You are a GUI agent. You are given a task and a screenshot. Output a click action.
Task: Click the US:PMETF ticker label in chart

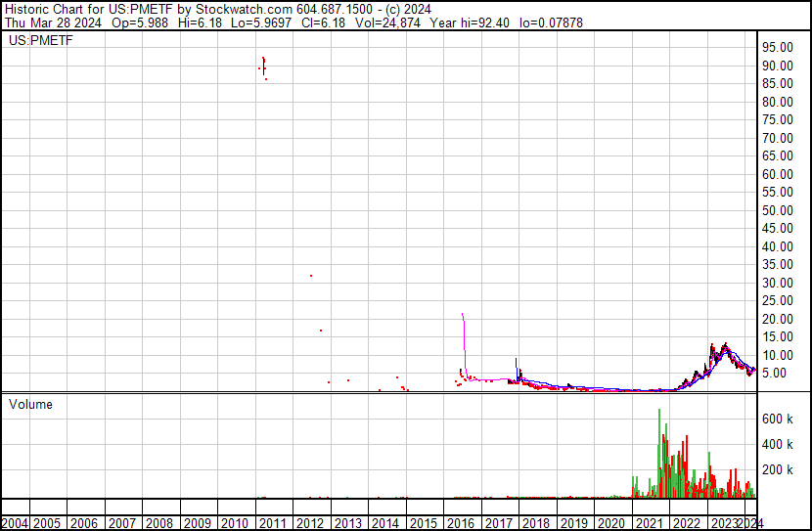point(40,41)
